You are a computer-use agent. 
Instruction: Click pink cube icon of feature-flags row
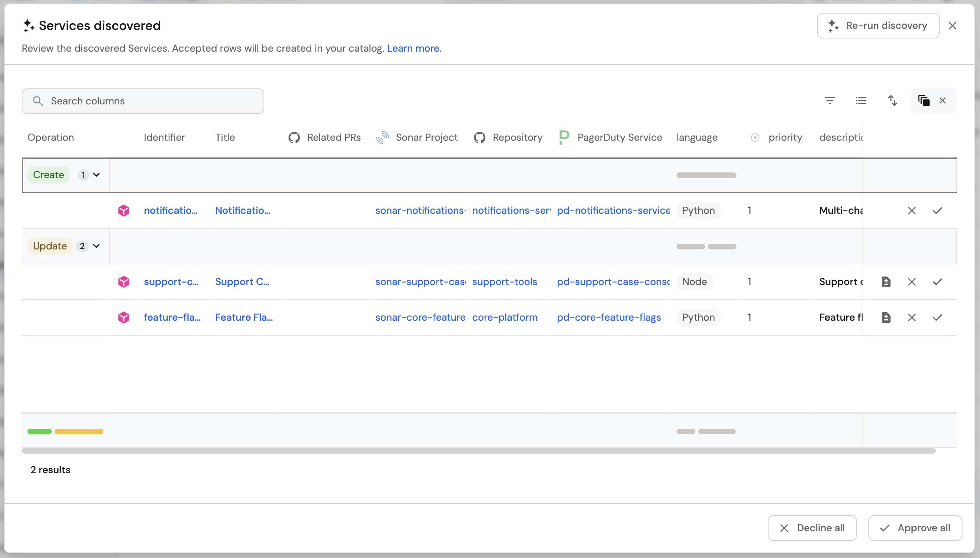pyautogui.click(x=123, y=318)
